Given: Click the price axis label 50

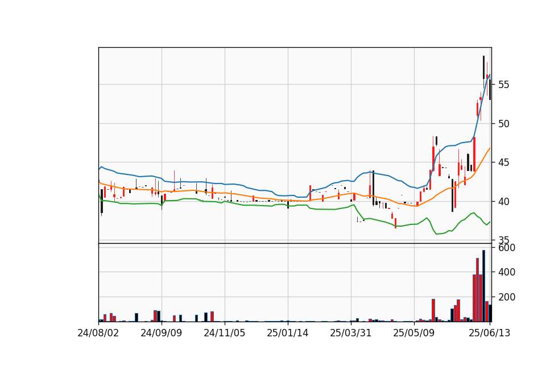Looking at the screenshot, I should [503, 124].
